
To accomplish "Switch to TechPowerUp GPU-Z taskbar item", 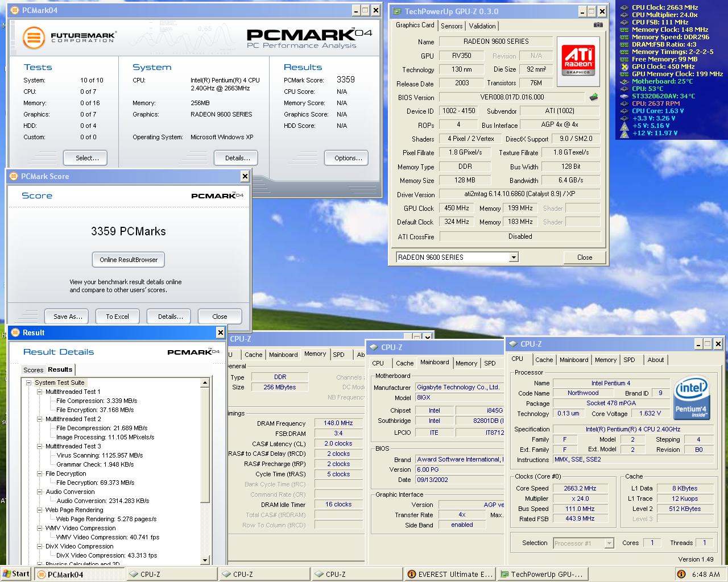I will [x=542, y=574].
